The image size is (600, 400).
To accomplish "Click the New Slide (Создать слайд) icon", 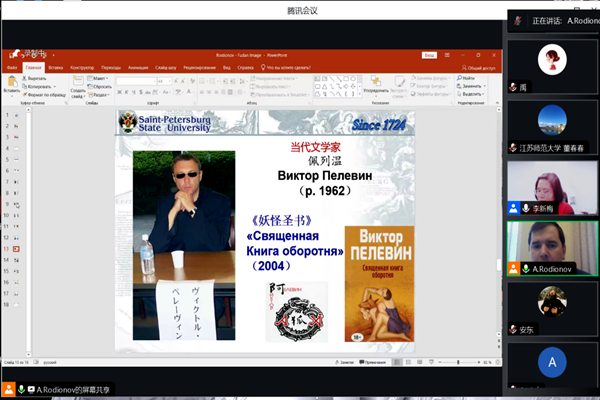I will tap(78, 81).
